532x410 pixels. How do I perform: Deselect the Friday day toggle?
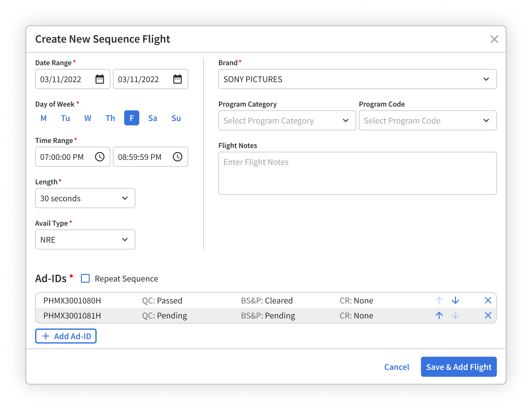131,118
